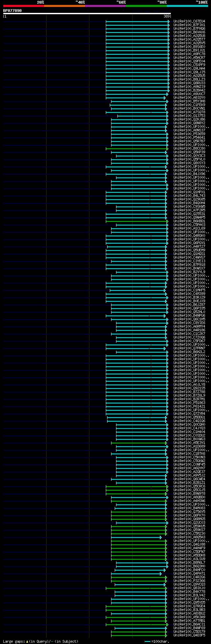The width and height of the screenshot is (211, 644).
Task: Select the UniRef100_Q9FE04 label
Action: [x=189, y=61]
